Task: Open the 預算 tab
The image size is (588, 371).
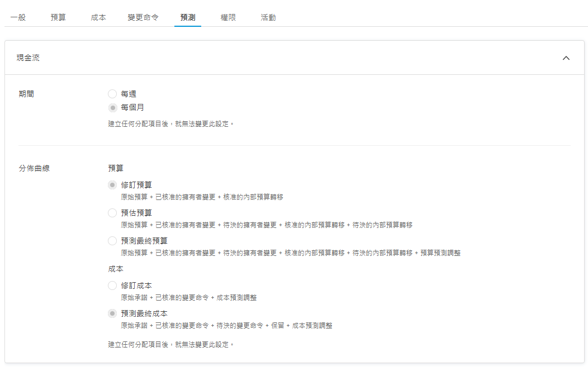Action: click(57, 17)
